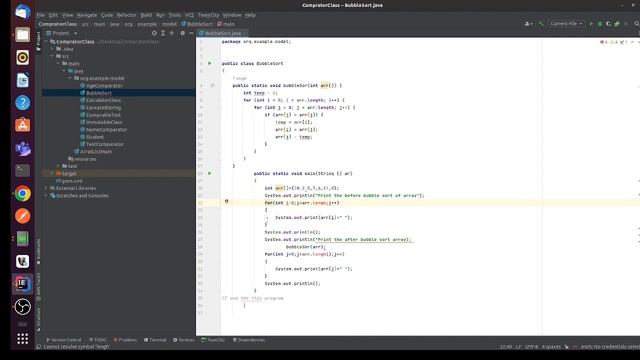Click the error bulb on the for loop line
This screenshot has width=640, height=360.
[227, 202]
